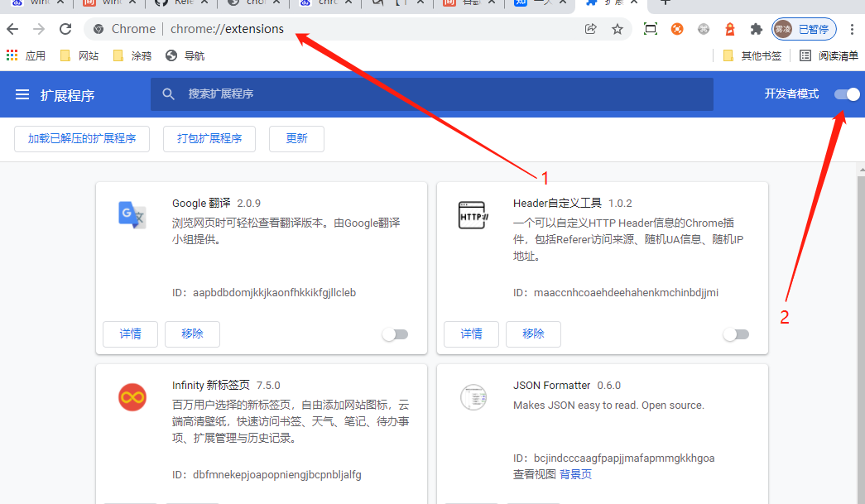The image size is (865, 504).
Task: Click ID text dbfmnekepjoapopniengjbcpnbljalfg
Action: [277, 475]
